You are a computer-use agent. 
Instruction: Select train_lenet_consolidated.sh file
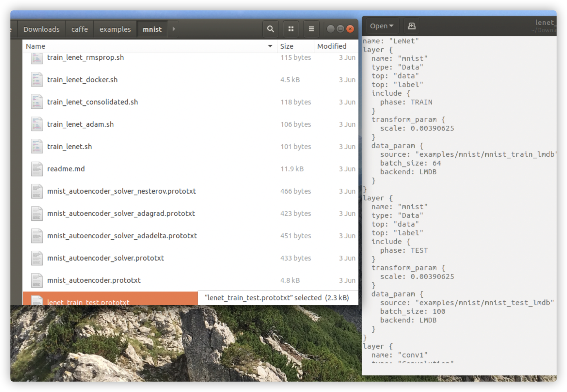[92, 102]
